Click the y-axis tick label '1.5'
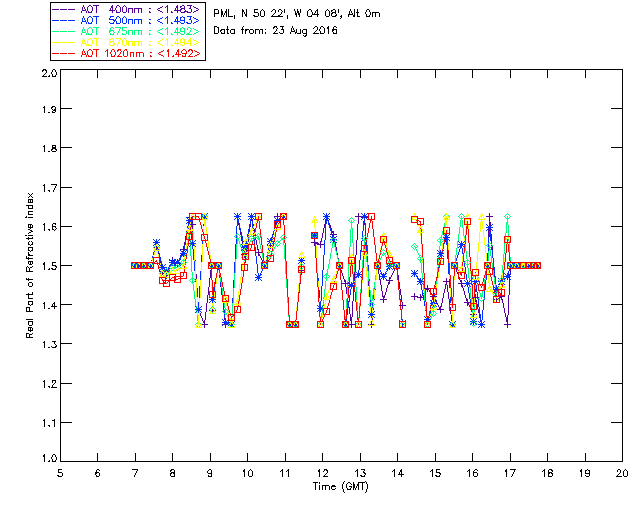The height and width of the screenshot is (512, 640). click(49, 266)
